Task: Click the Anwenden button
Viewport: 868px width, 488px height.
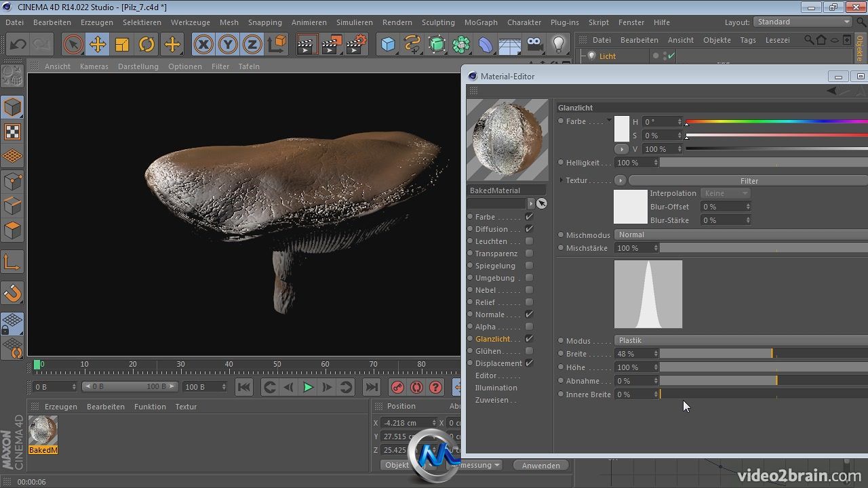Action: pos(540,465)
